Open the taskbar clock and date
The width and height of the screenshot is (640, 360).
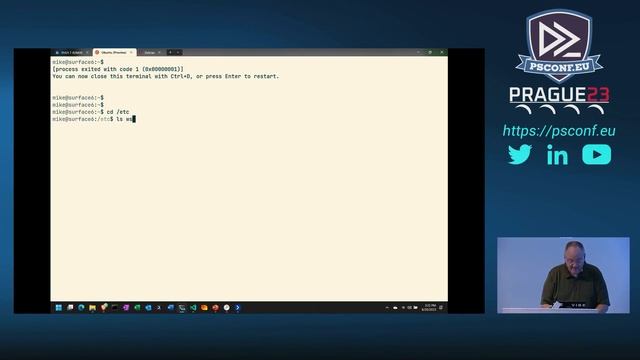429,308
